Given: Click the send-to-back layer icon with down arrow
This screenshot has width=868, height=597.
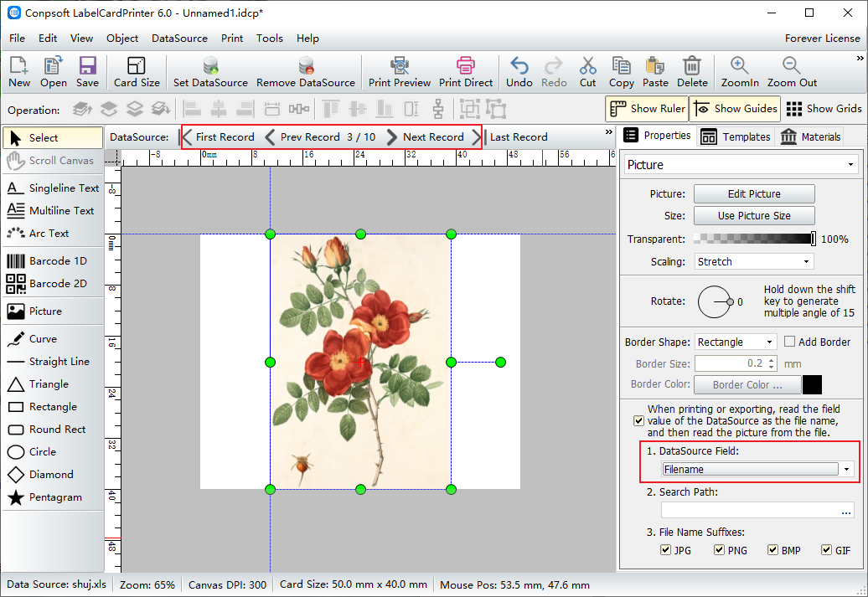Looking at the screenshot, I should coord(161,109).
